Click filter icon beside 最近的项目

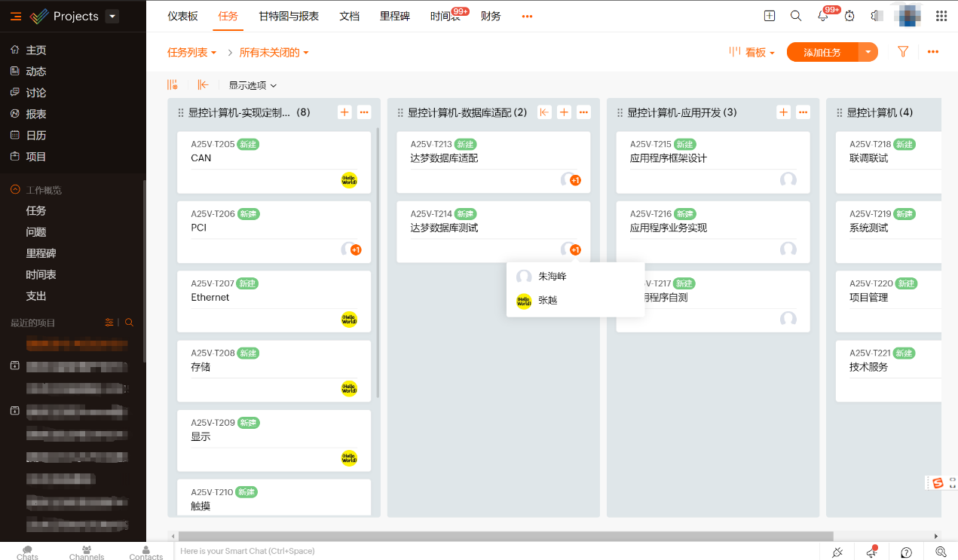pos(109,323)
